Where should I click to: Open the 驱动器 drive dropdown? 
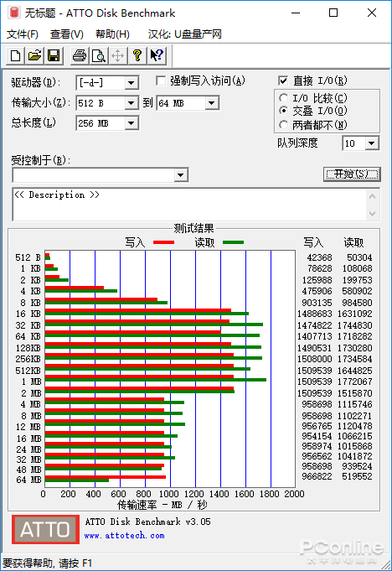[x=132, y=83]
